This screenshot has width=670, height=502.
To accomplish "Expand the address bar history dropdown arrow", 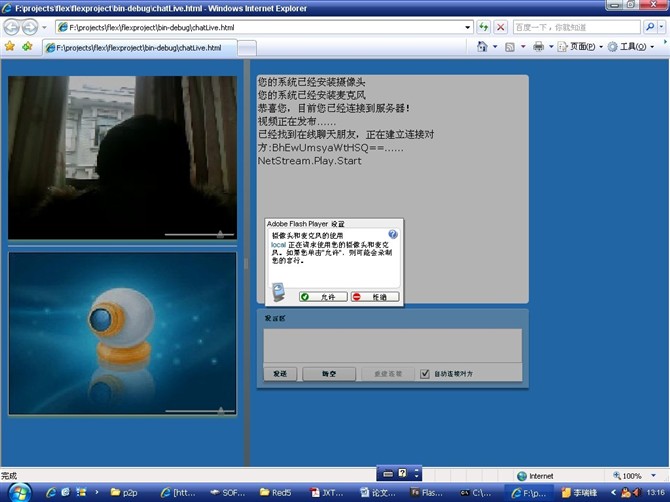I will (x=467, y=27).
